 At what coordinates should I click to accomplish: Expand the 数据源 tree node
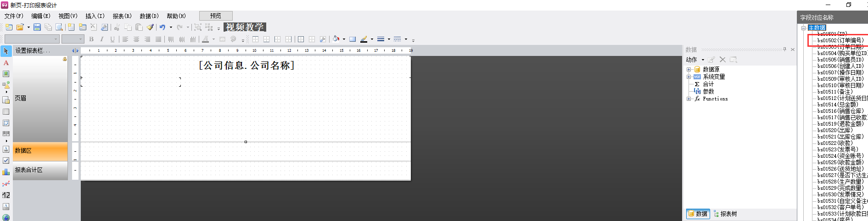[689, 70]
